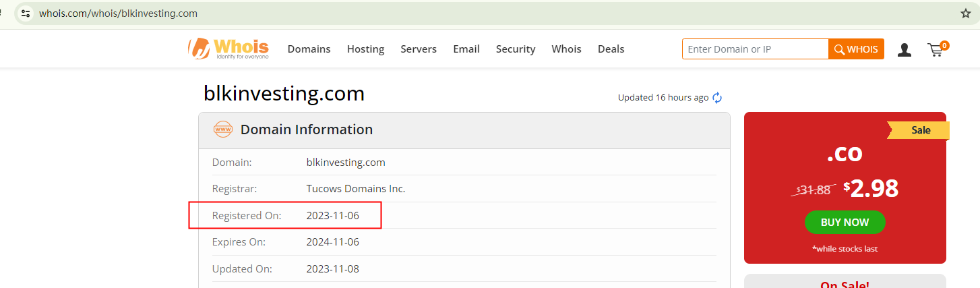
Task: Open the Domains menu
Action: pyautogui.click(x=309, y=49)
